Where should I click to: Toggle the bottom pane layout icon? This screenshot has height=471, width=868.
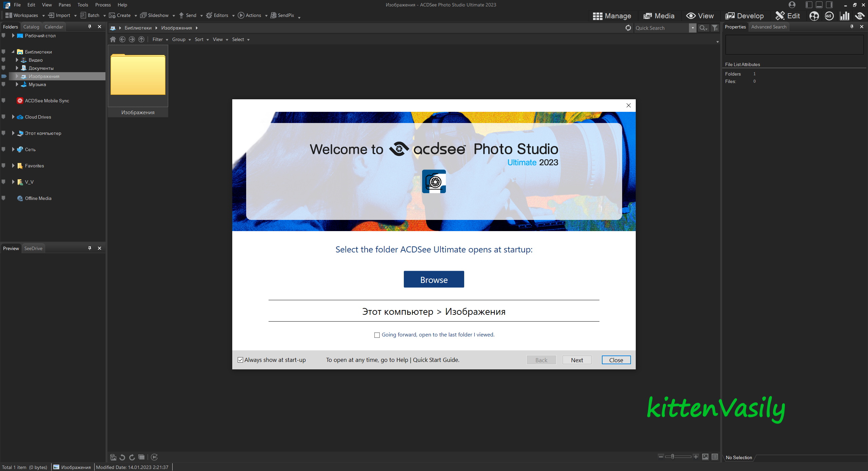pyautogui.click(x=819, y=5)
